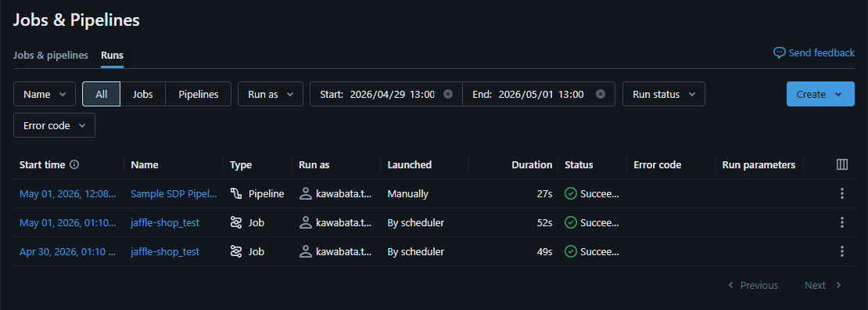Viewport: 868px width, 310px height.
Task: Click the Next page chevron icon
Action: point(838,285)
